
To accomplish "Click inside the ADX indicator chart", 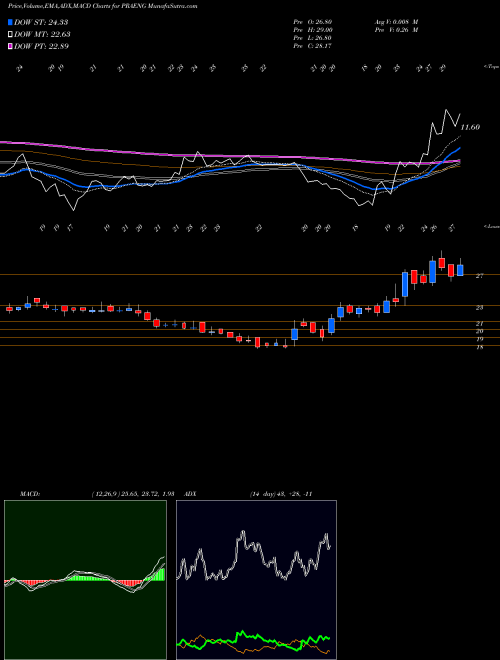I will pos(256,580).
